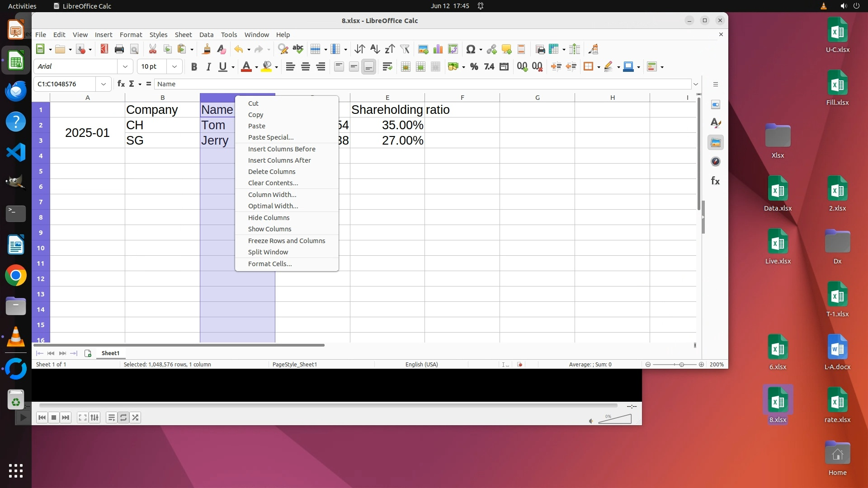Open the Navigator sidebar panel icon
The height and width of the screenshot is (488, 868).
pyautogui.click(x=715, y=162)
